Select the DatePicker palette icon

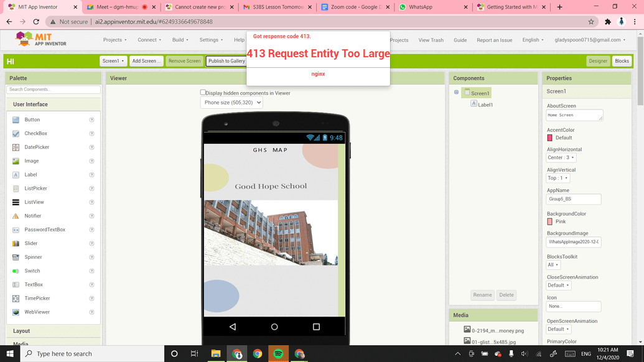[15, 147]
